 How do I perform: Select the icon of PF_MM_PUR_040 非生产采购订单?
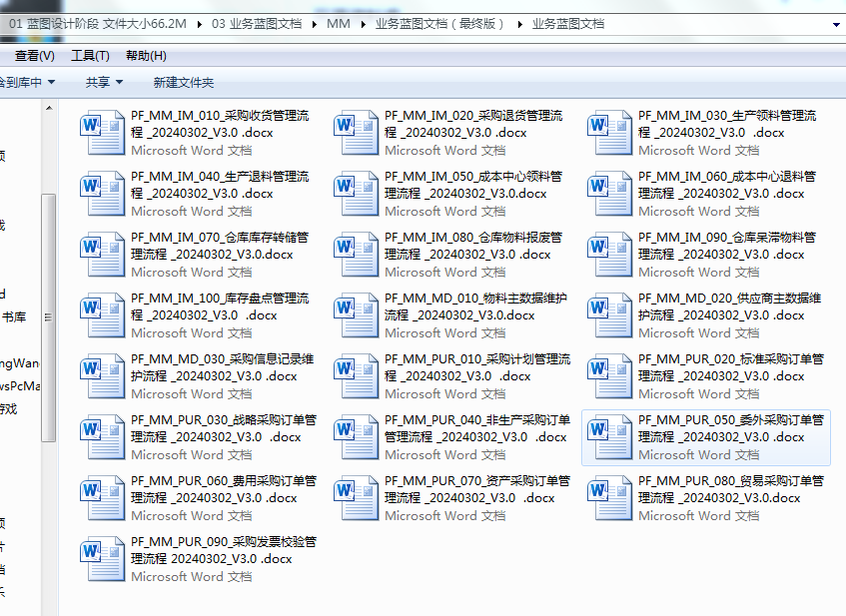click(x=357, y=437)
